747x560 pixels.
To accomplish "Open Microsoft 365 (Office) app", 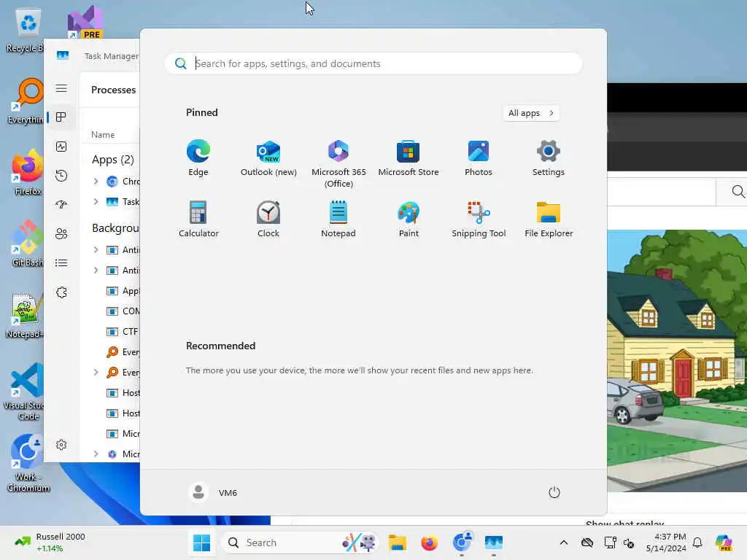I will click(x=338, y=164).
